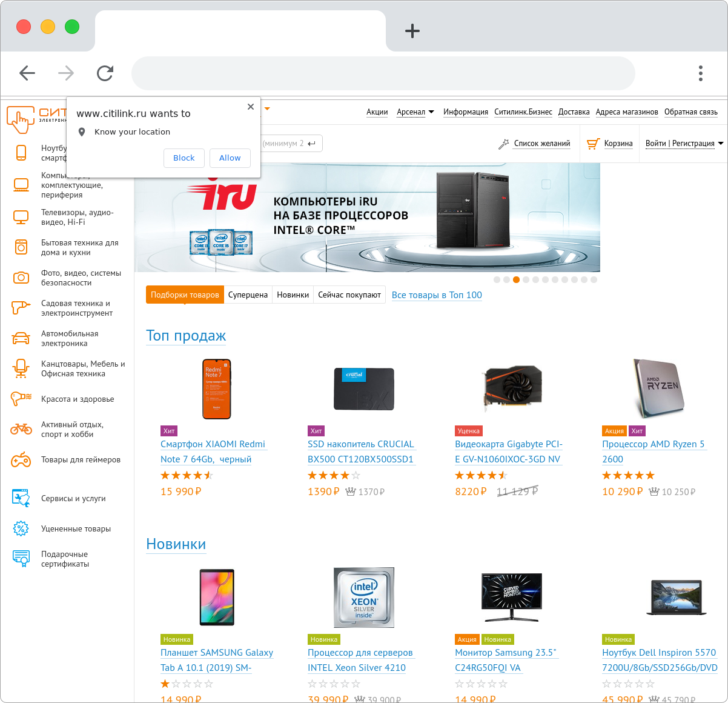Image resolution: width=728 pixels, height=703 pixels.
Task: Click the Citilink logo hand icon
Action: pyautogui.click(x=21, y=119)
